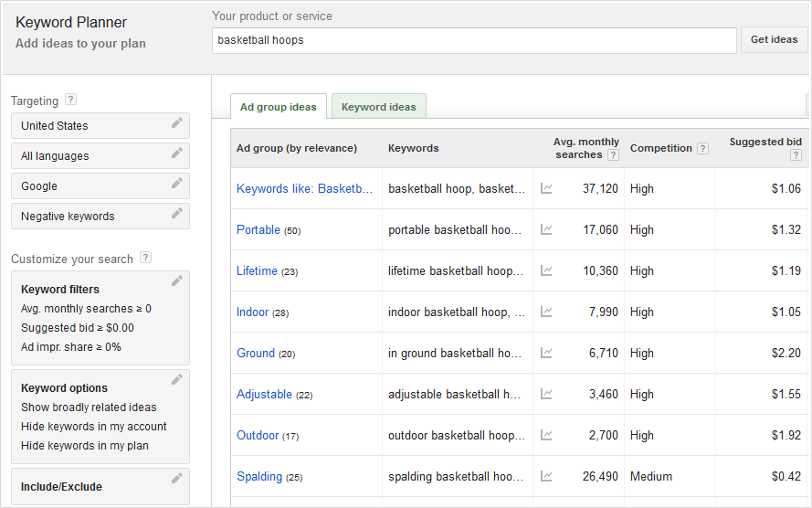Image resolution: width=812 pixels, height=508 pixels.
Task: Click 'Hide keywords in my plan' text
Action: [85, 446]
